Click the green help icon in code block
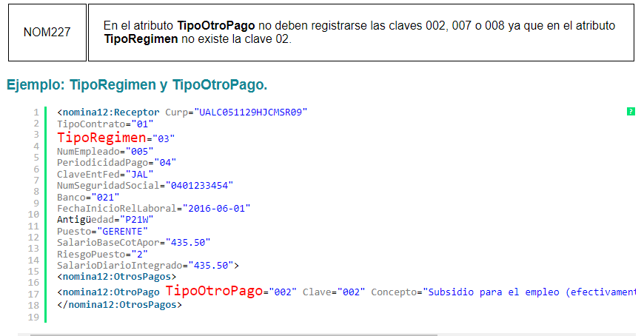This screenshot has width=644, height=336. 631,112
